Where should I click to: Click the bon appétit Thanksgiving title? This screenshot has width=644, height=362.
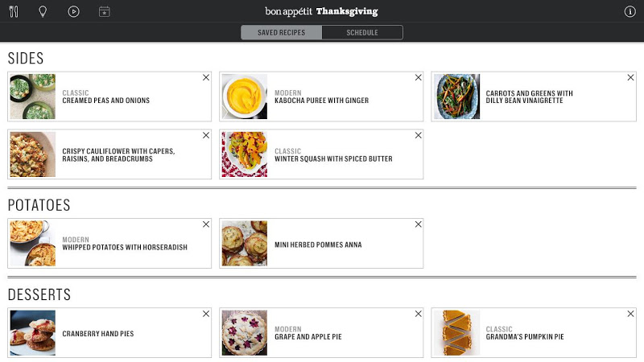(321, 12)
